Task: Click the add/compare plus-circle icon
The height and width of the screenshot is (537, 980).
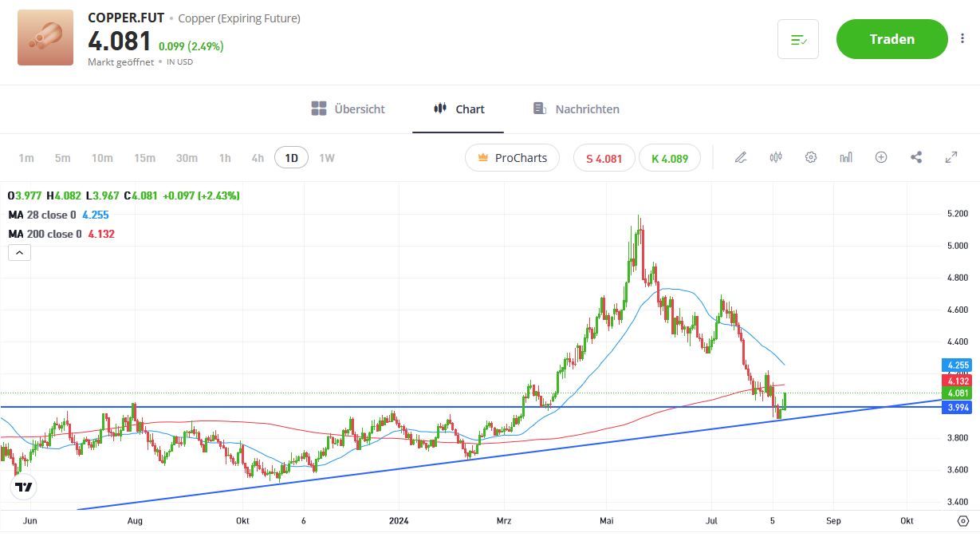Action: click(x=881, y=158)
